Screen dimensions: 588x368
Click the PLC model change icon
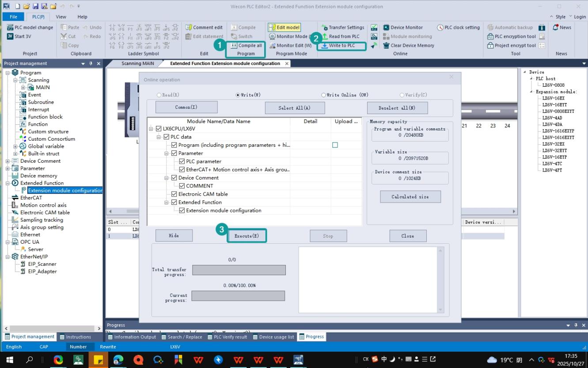click(x=10, y=27)
